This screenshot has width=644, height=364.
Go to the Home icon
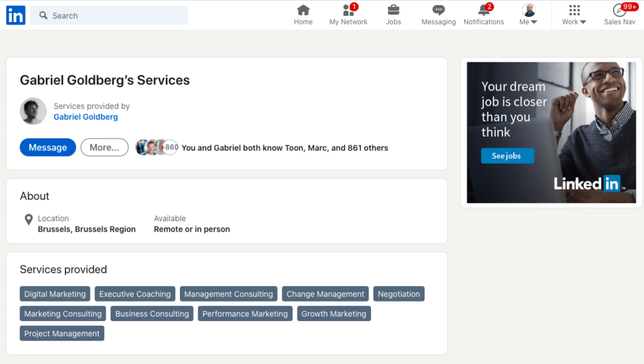click(303, 10)
